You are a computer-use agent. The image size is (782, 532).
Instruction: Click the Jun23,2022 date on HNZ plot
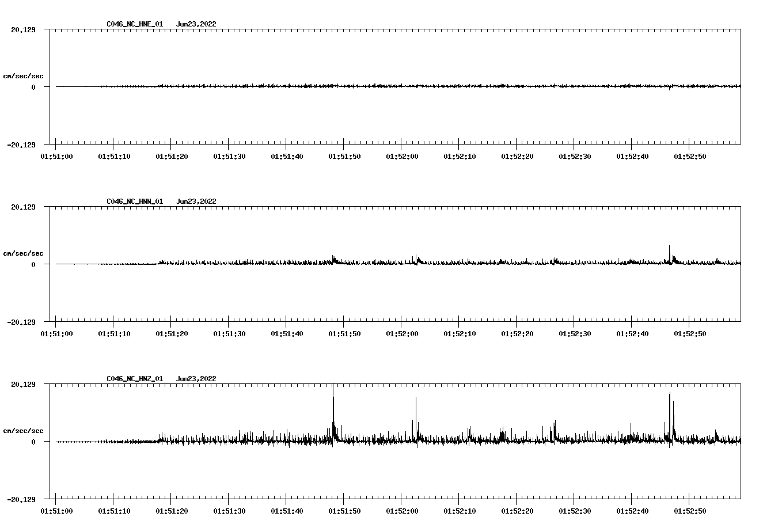pyautogui.click(x=196, y=379)
